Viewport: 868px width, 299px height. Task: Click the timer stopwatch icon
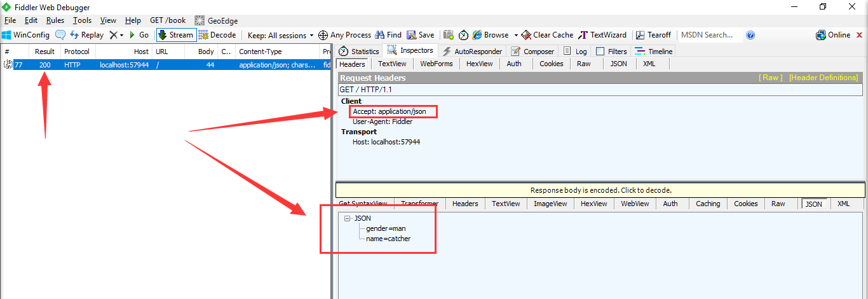464,35
